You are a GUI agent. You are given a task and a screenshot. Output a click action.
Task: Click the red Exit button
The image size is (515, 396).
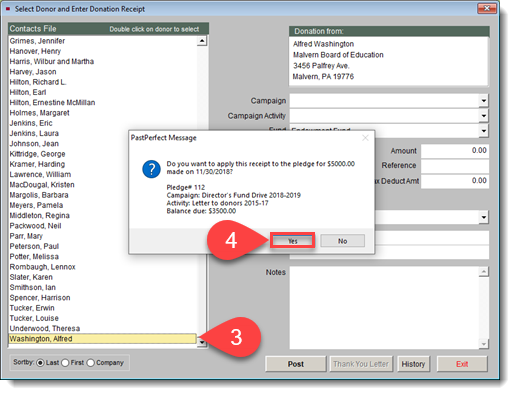coord(462,364)
